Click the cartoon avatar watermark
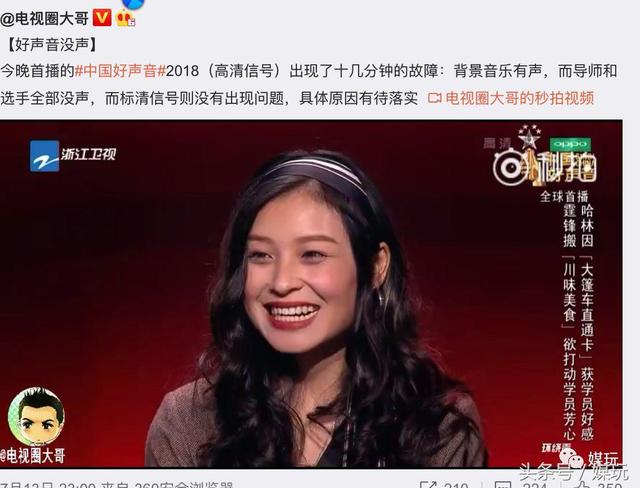Viewport: 640px width, 488px height. pyautogui.click(x=36, y=416)
